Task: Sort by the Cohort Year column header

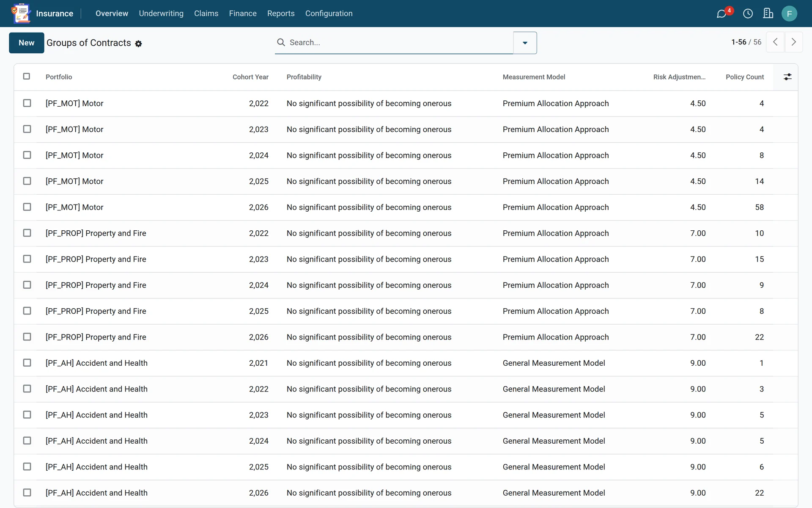Action: (x=250, y=77)
